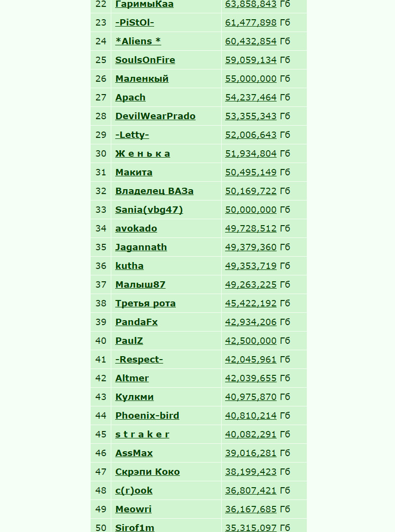Click the SoulsOnFire username
The height and width of the screenshot is (532, 395).
click(x=145, y=60)
